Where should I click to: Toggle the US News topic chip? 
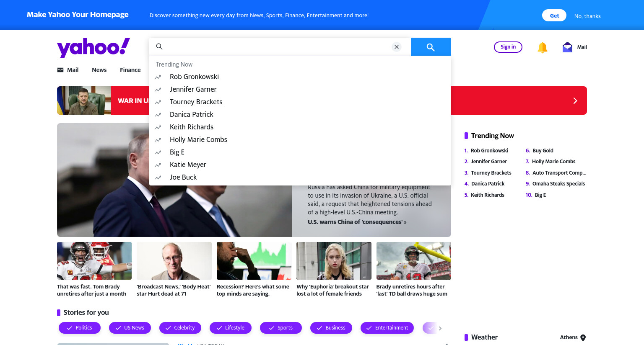pyautogui.click(x=130, y=328)
